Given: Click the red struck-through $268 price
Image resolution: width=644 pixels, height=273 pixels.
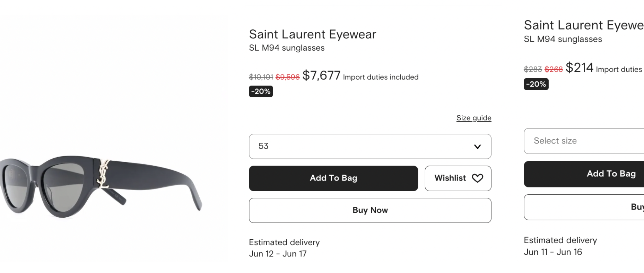Looking at the screenshot, I should tap(554, 69).
